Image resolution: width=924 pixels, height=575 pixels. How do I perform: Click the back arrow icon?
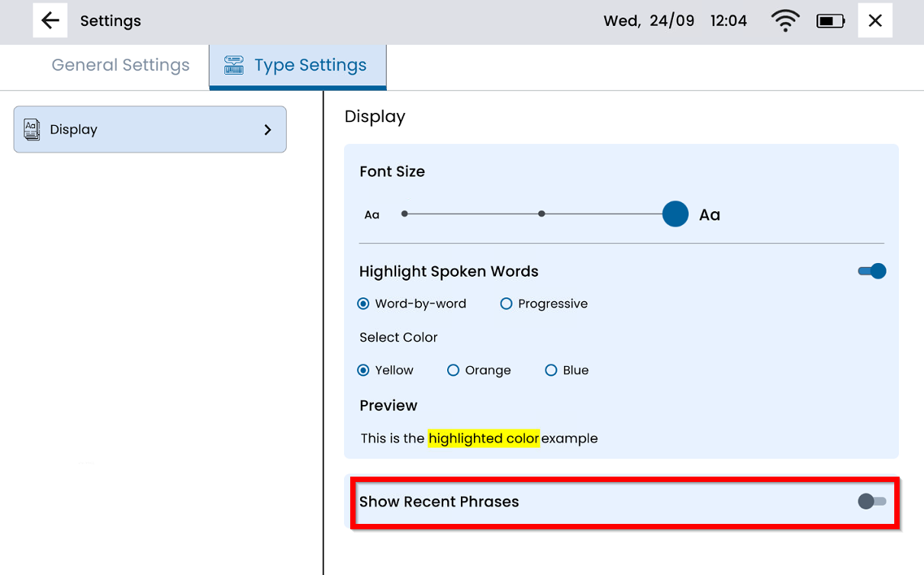point(50,21)
